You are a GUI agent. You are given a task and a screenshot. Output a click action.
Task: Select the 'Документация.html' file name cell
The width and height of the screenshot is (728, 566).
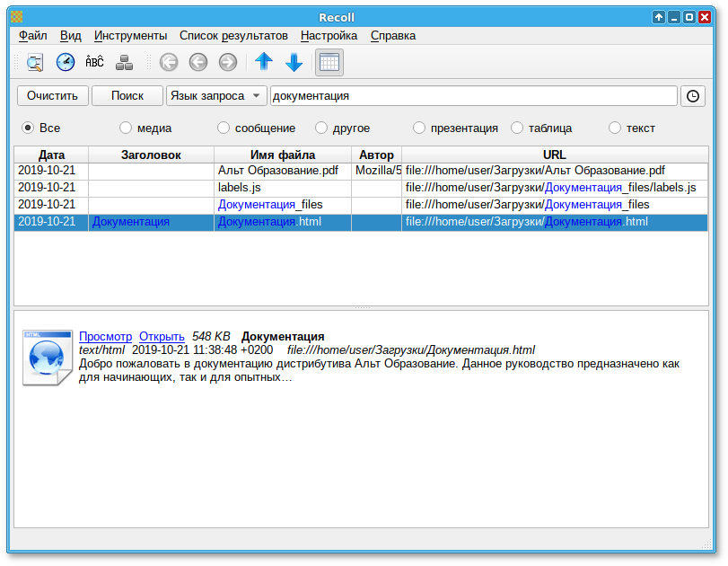point(282,222)
